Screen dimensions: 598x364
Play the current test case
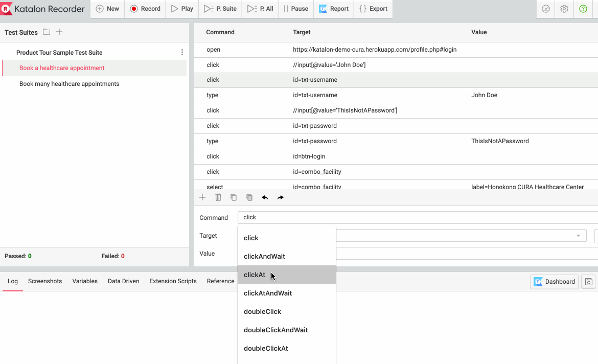click(x=182, y=8)
